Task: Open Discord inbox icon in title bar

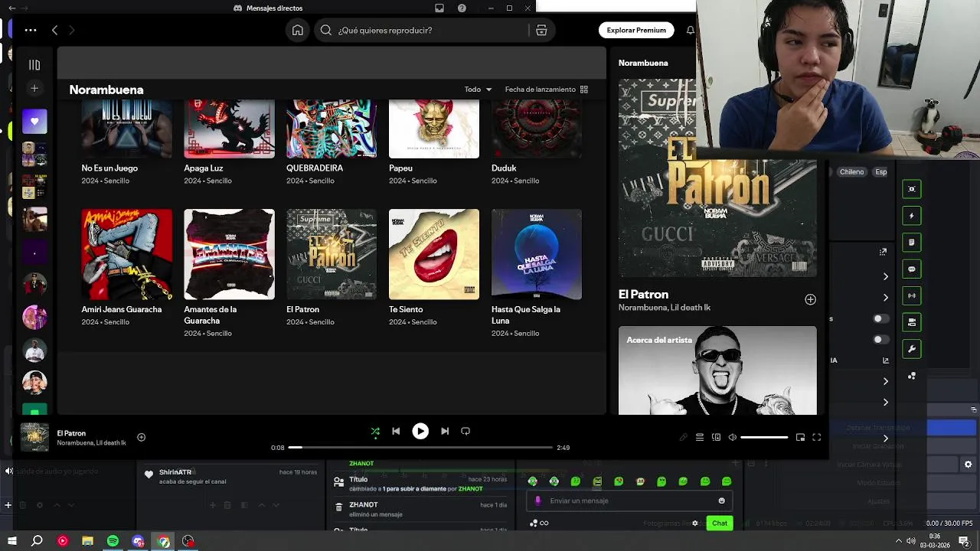Action: [439, 8]
